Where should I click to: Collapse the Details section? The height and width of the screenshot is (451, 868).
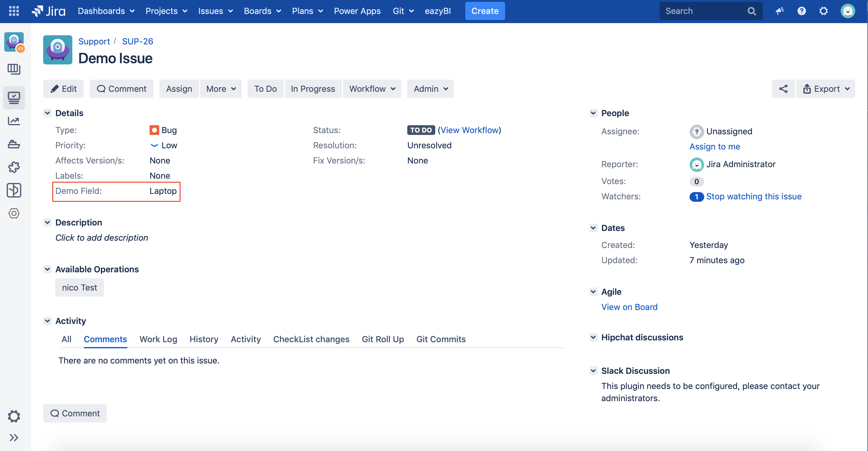pyautogui.click(x=47, y=113)
